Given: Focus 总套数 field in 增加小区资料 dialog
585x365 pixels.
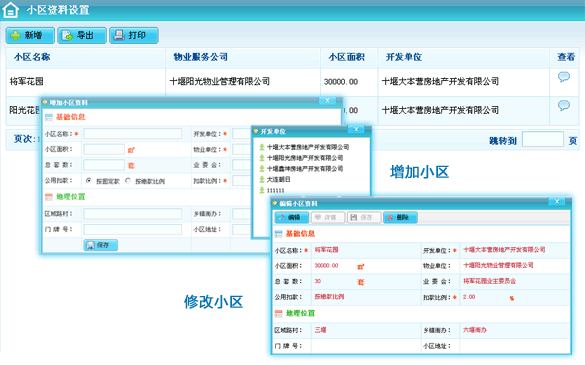Looking at the screenshot, I should tap(104, 165).
